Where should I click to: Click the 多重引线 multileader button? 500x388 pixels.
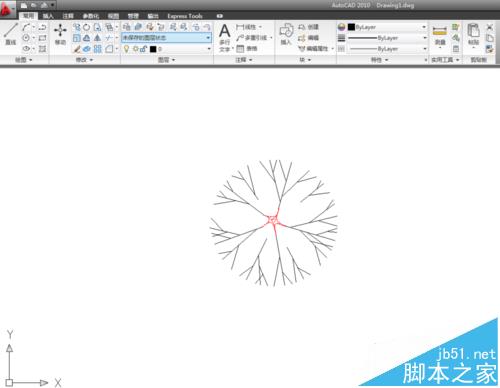pos(252,38)
